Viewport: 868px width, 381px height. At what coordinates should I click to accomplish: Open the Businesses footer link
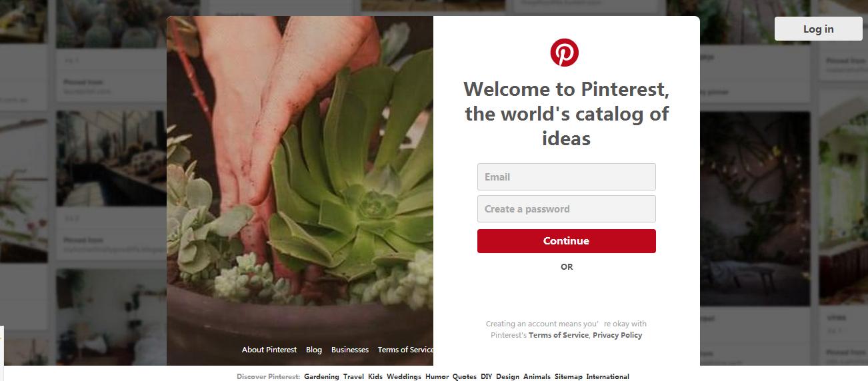350,350
